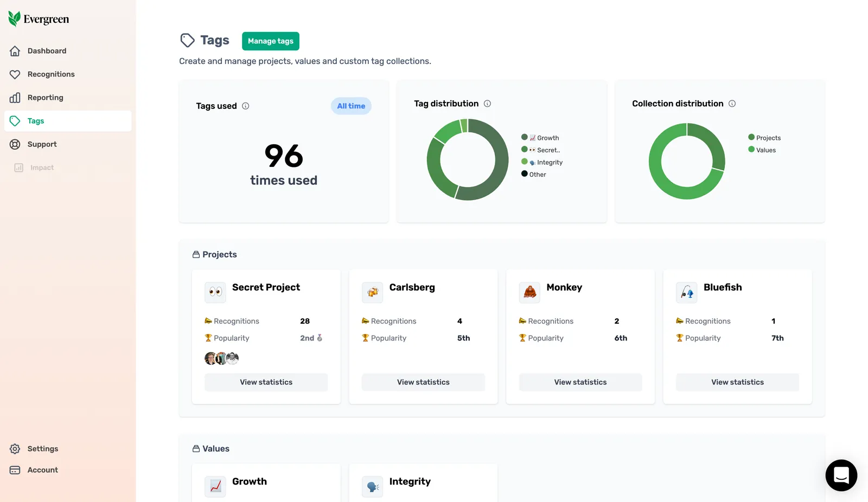
Task: Click the Growth legend color dot
Action: [x=525, y=137]
